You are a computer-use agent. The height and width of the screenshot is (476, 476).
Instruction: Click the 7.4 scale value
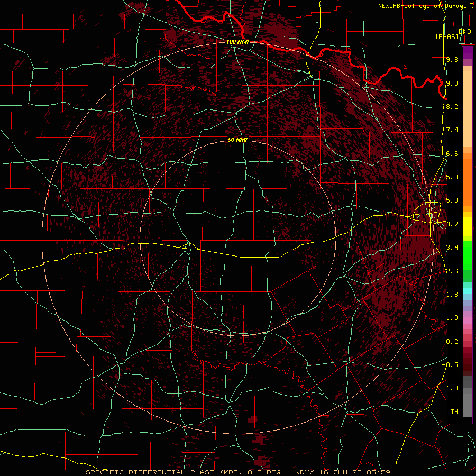(452, 130)
